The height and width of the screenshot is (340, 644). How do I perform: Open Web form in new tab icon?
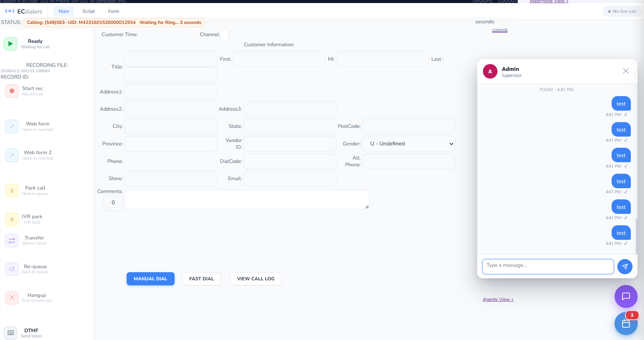[12, 126]
